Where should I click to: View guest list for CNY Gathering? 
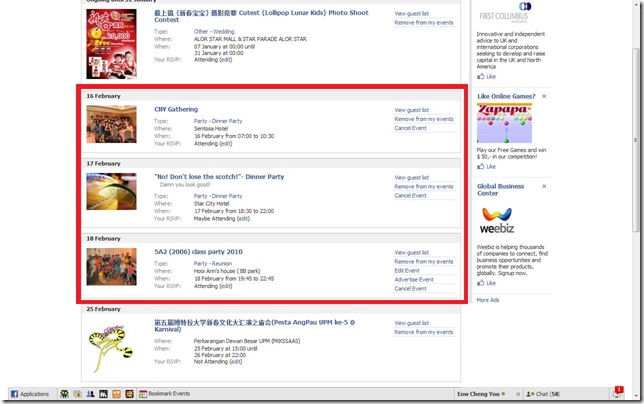[412, 110]
